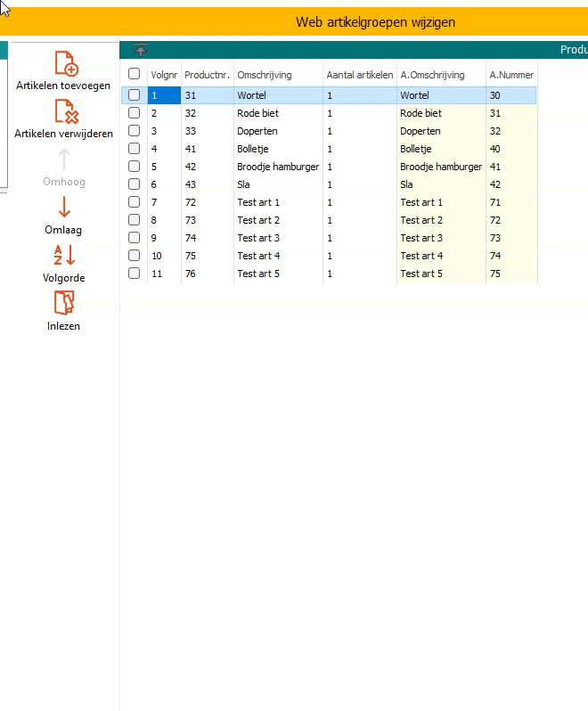Click Test art 5 in A.Omschrijving column
588x711 pixels.
click(x=441, y=274)
